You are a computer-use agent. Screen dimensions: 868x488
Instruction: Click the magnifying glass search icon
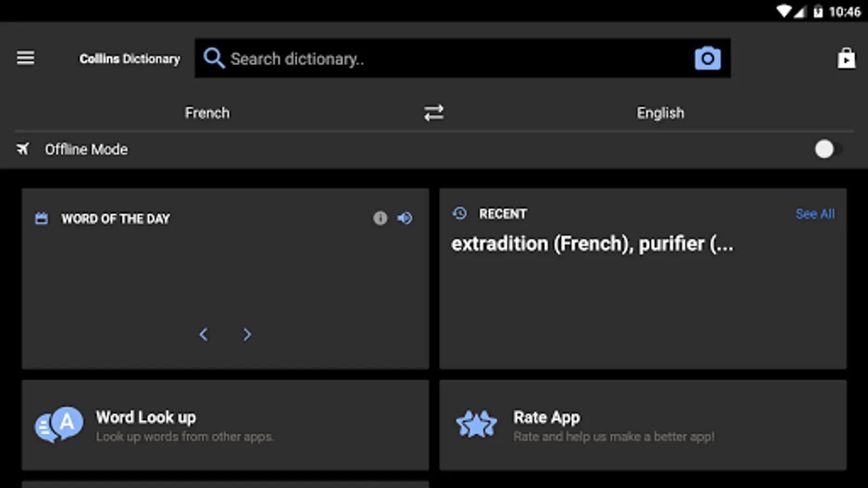click(x=214, y=58)
